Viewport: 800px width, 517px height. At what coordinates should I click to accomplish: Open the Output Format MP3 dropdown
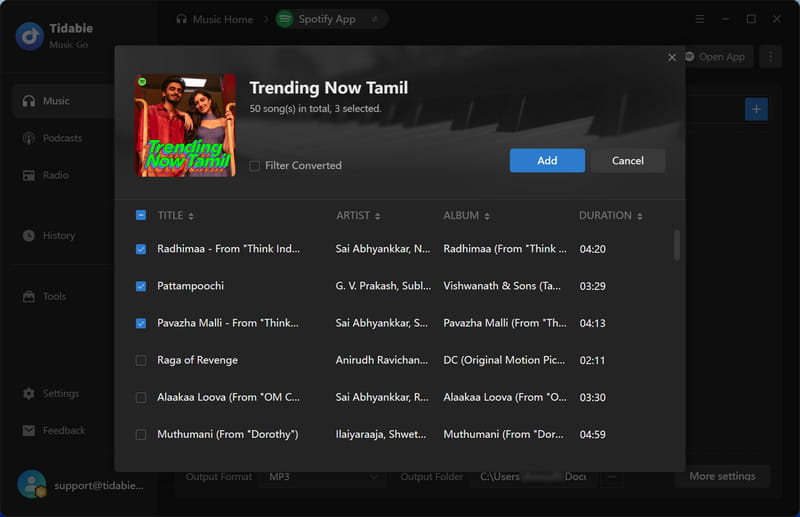pyautogui.click(x=322, y=477)
